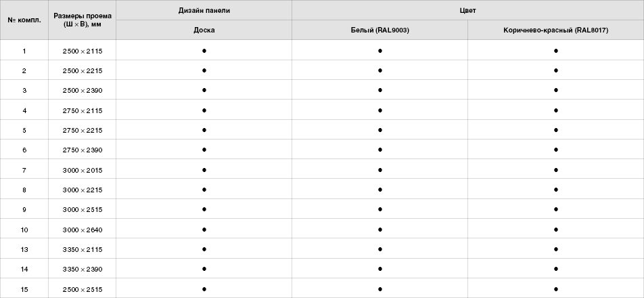Click set number 9 in first column
The height and width of the screenshot is (298, 644).
pyautogui.click(x=24, y=209)
